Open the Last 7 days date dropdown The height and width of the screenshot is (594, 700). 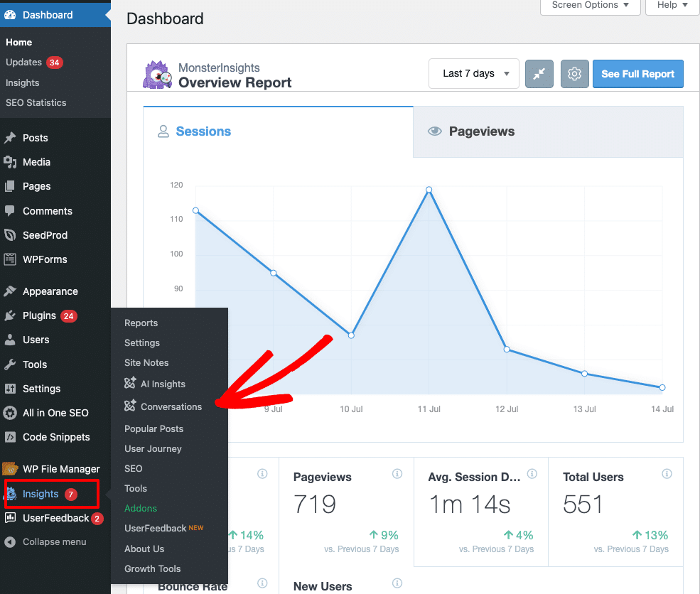[x=473, y=73]
